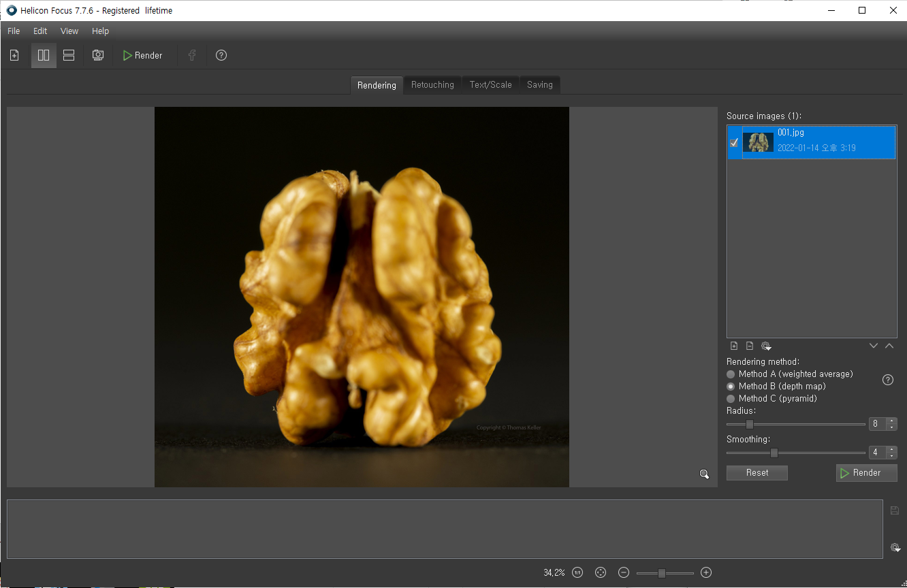Switch to the side-by-side vertical split layout
Image resolution: width=907 pixels, height=588 pixels.
coord(44,55)
